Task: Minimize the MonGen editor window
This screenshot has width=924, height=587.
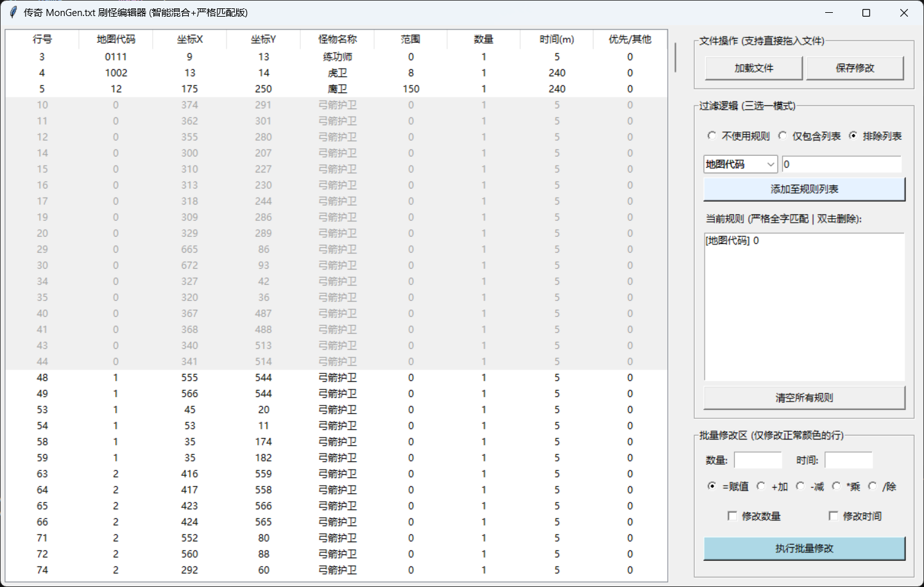Action: 829,13
